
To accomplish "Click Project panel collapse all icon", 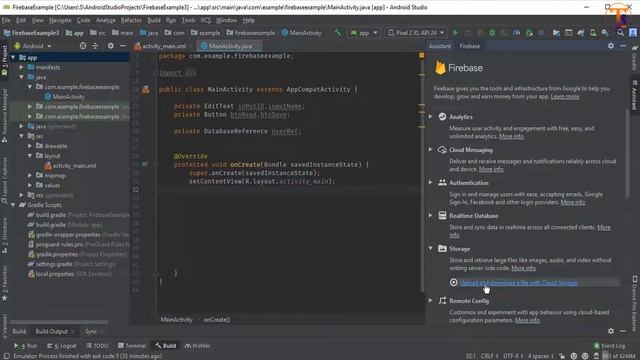I will coord(95,46).
